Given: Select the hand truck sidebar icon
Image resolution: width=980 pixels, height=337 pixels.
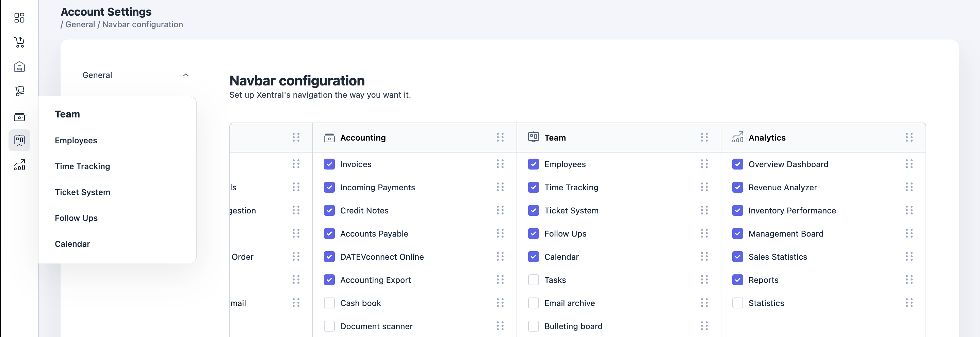Looking at the screenshot, I should (19, 91).
